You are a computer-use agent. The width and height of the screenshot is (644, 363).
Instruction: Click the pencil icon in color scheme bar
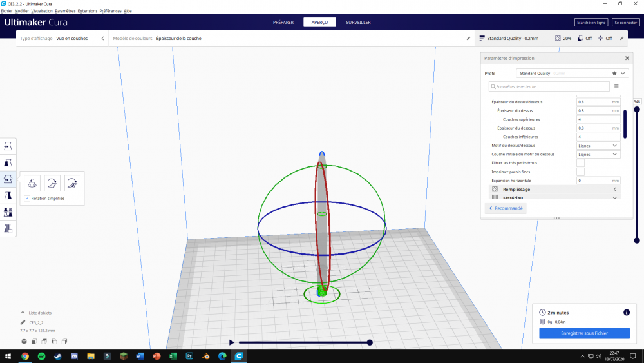point(468,38)
